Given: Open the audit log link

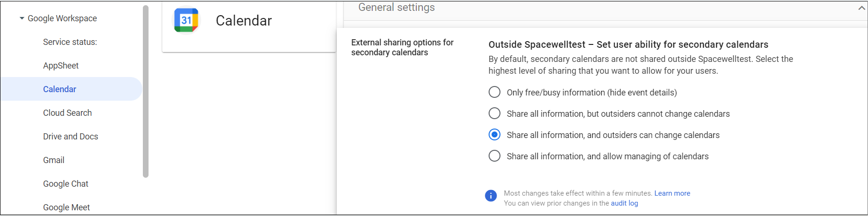Looking at the screenshot, I should [x=624, y=203].
